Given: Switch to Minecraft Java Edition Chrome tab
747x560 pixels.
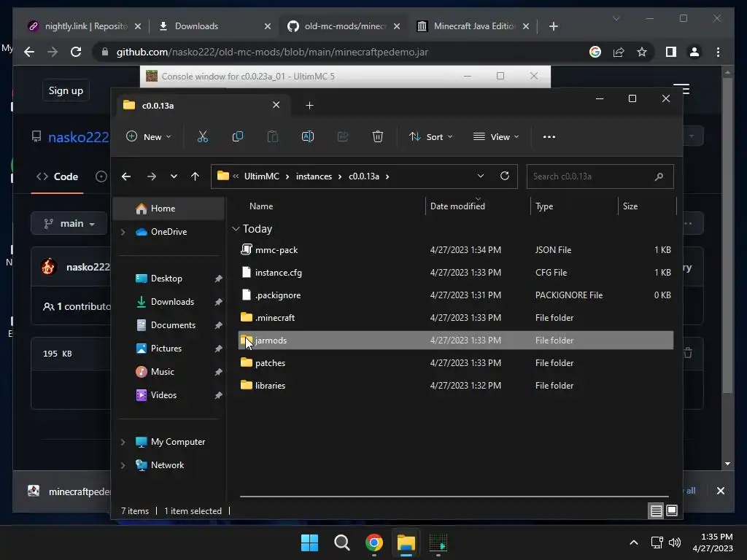Looking at the screenshot, I should pos(474,26).
